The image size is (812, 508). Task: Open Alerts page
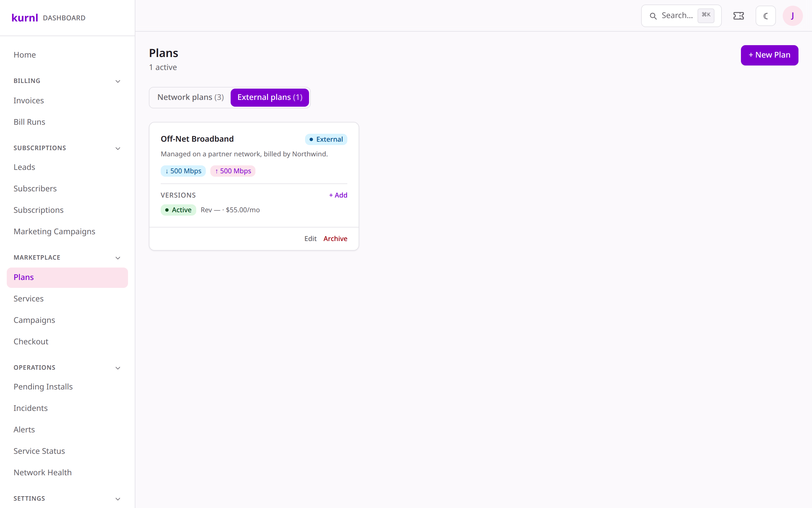67,430
